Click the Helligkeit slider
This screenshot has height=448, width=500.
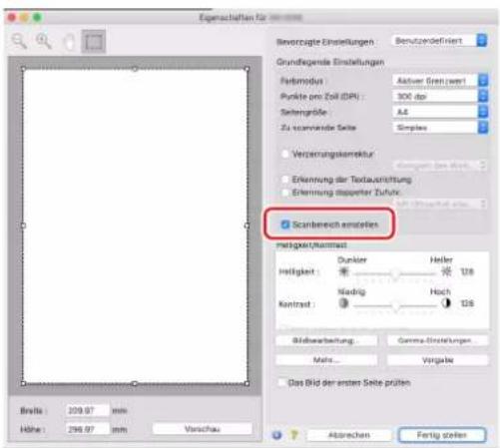[x=395, y=274]
